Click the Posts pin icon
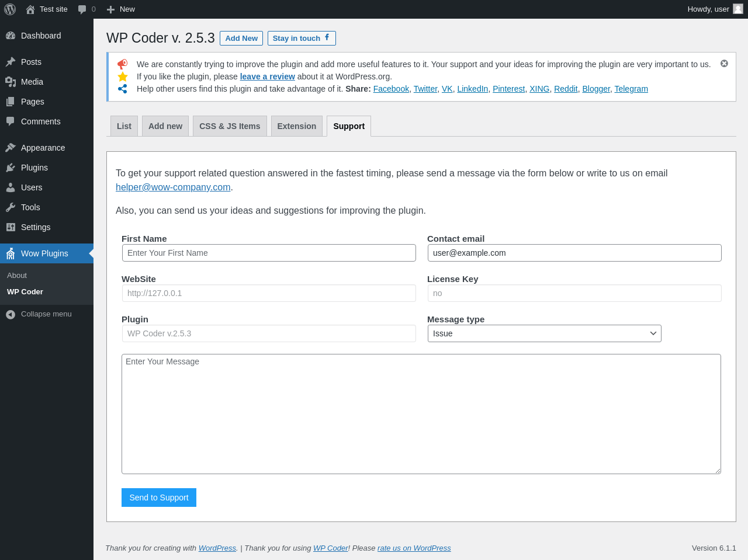 (x=11, y=62)
